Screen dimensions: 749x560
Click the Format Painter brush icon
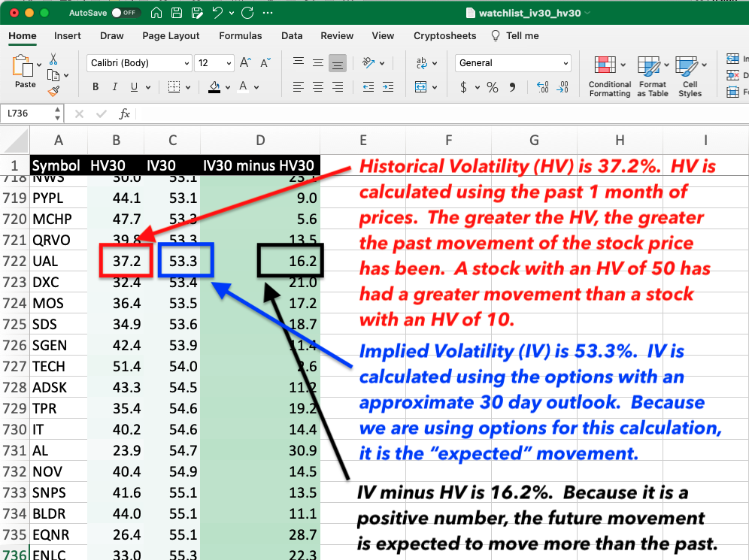tap(53, 91)
